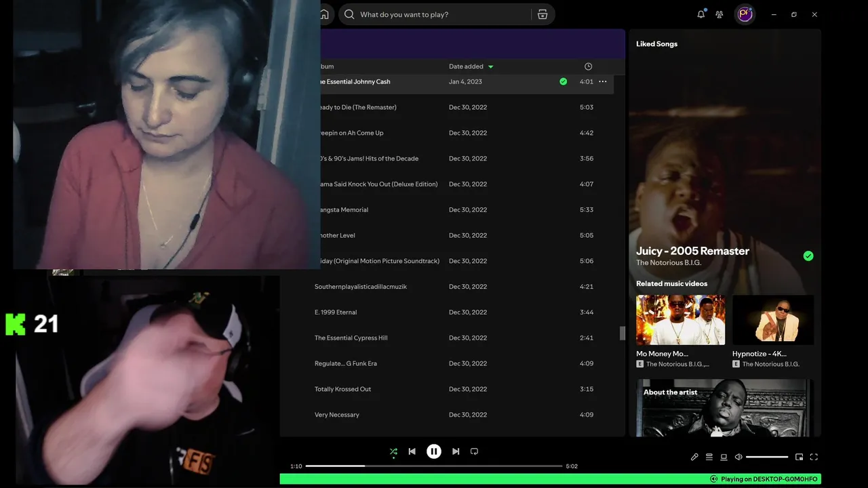The image size is (868, 488).
Task: Open more options on Johnny Cash row
Action: [603, 81]
